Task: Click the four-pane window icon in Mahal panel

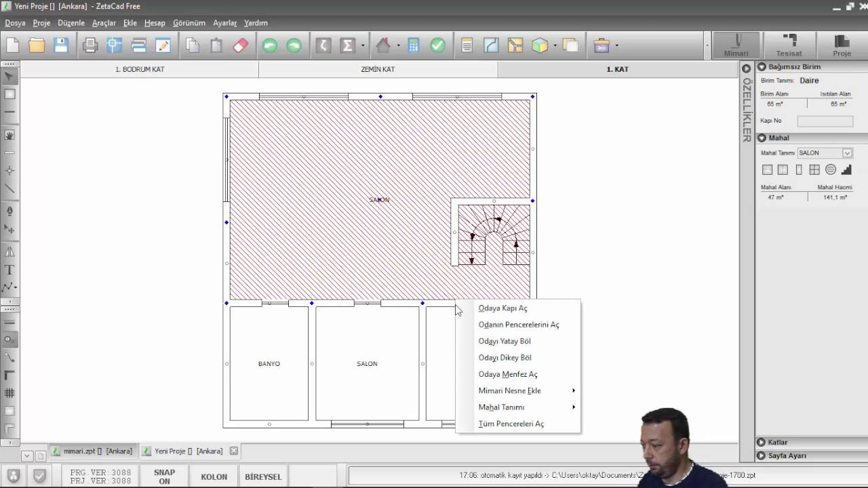Action: coord(814,169)
